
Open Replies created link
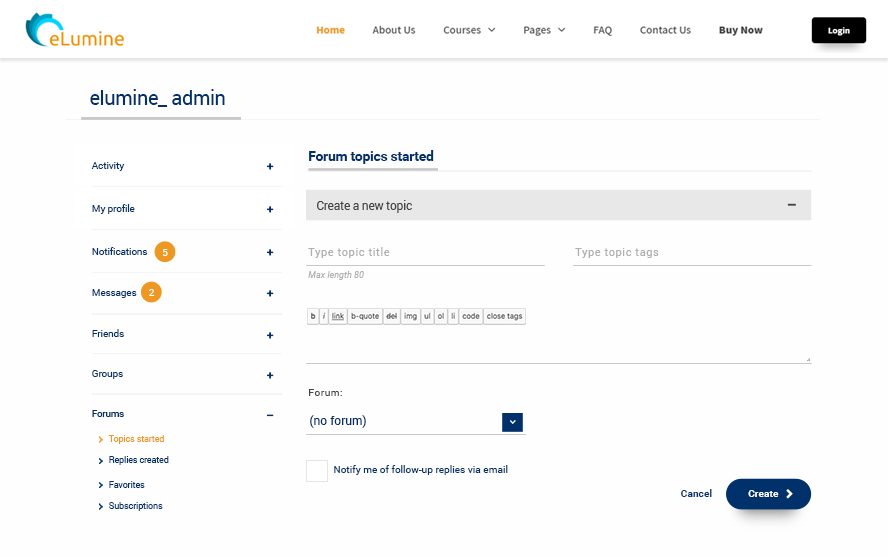click(x=139, y=460)
